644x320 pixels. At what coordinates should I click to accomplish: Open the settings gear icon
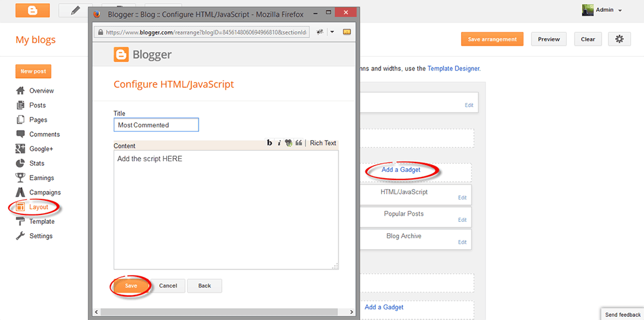(620, 39)
